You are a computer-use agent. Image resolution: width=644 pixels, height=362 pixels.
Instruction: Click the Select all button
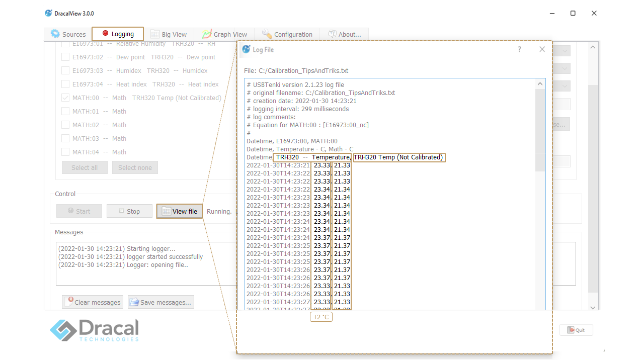[x=85, y=167]
